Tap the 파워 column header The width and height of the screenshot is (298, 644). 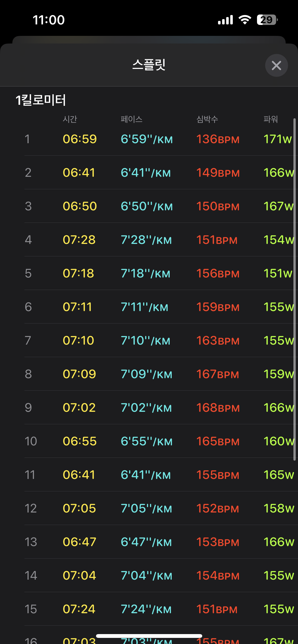coord(270,119)
